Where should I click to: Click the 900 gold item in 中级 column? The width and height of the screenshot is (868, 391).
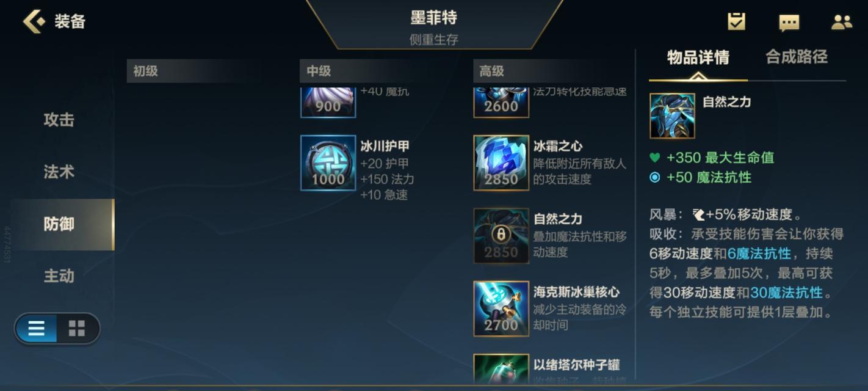(x=328, y=103)
